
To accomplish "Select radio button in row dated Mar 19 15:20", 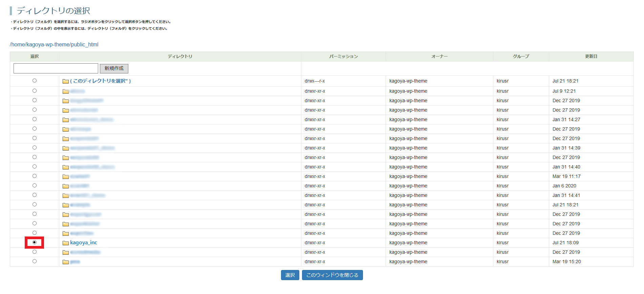I will pos(35,261).
